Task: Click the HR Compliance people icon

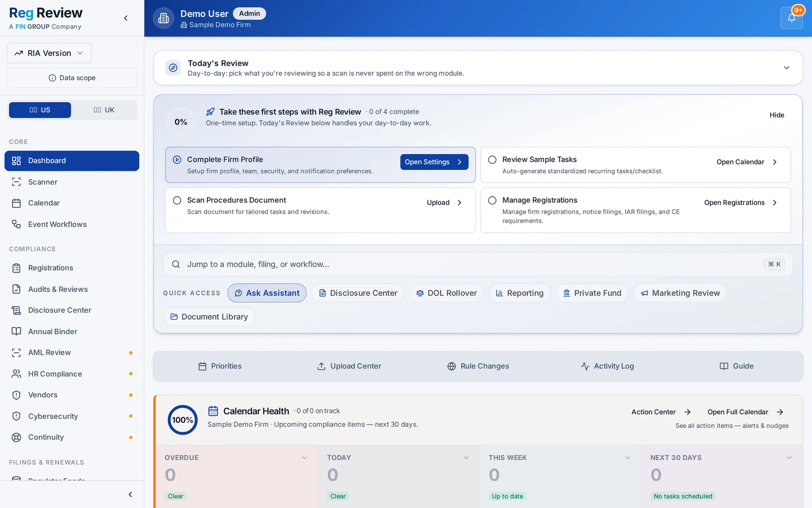Action: 16,374
